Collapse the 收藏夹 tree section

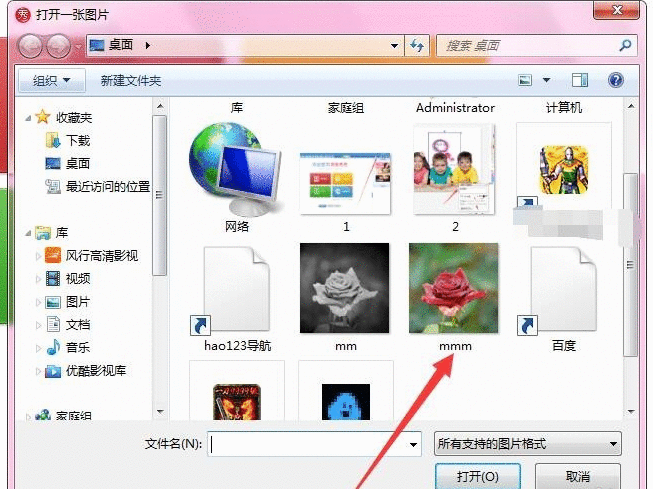point(28,118)
